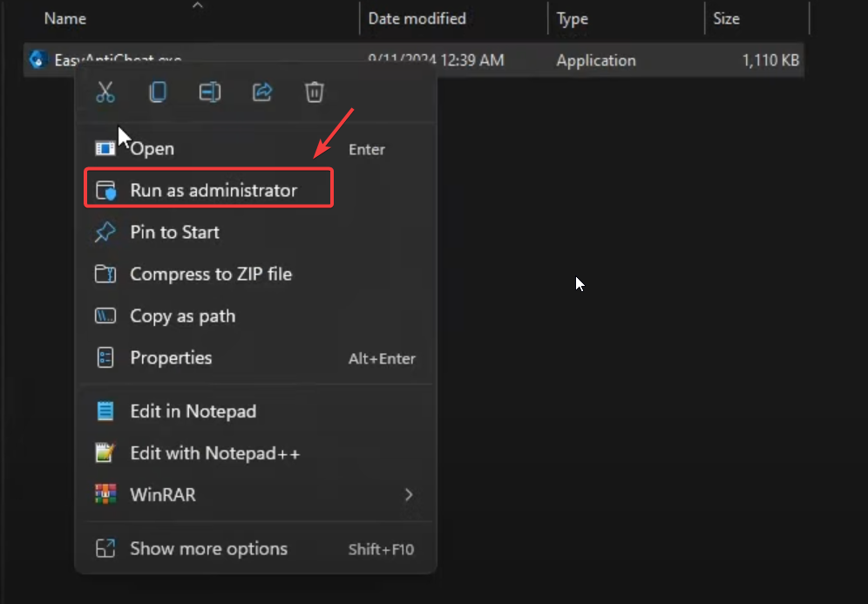Click the Copy icon in the context menu
This screenshot has height=604, width=868.
[158, 92]
